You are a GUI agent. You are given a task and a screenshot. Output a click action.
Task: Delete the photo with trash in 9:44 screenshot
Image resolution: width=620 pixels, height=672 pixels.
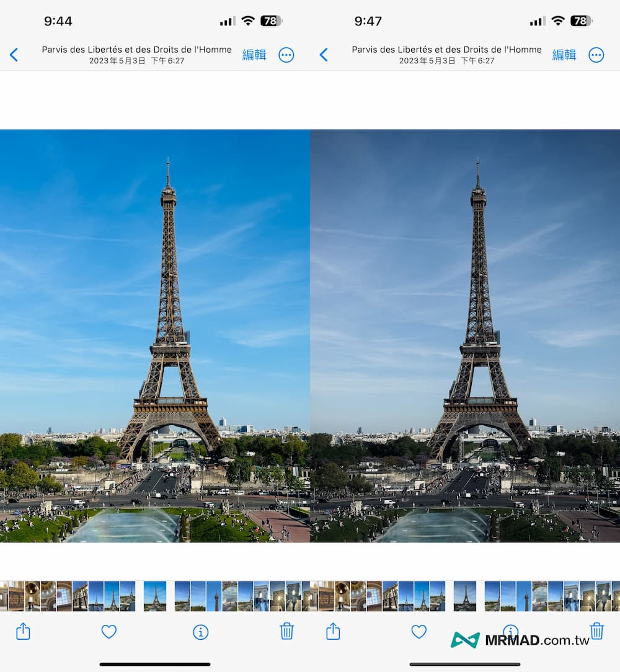pyautogui.click(x=287, y=631)
